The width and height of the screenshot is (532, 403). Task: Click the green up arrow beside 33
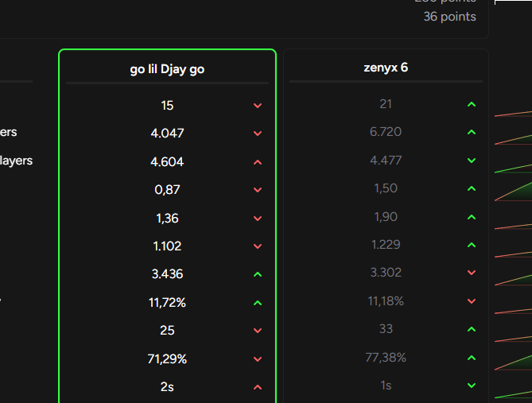472,329
